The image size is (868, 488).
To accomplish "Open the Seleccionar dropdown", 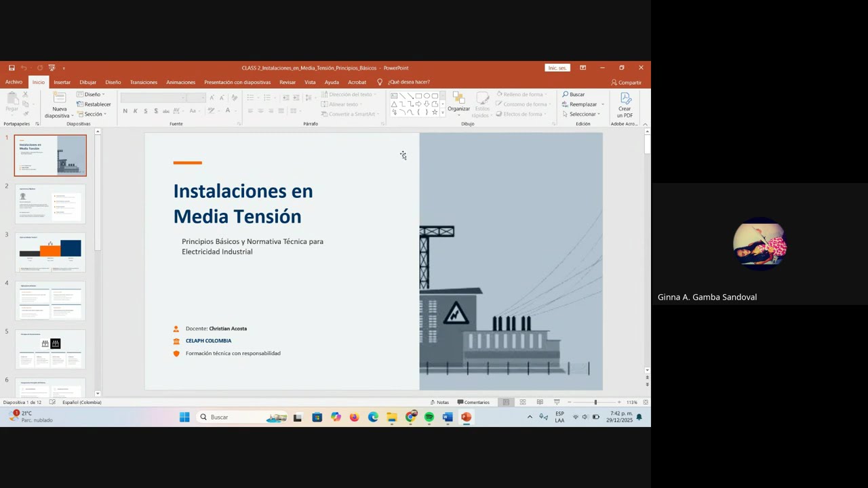I will point(583,114).
